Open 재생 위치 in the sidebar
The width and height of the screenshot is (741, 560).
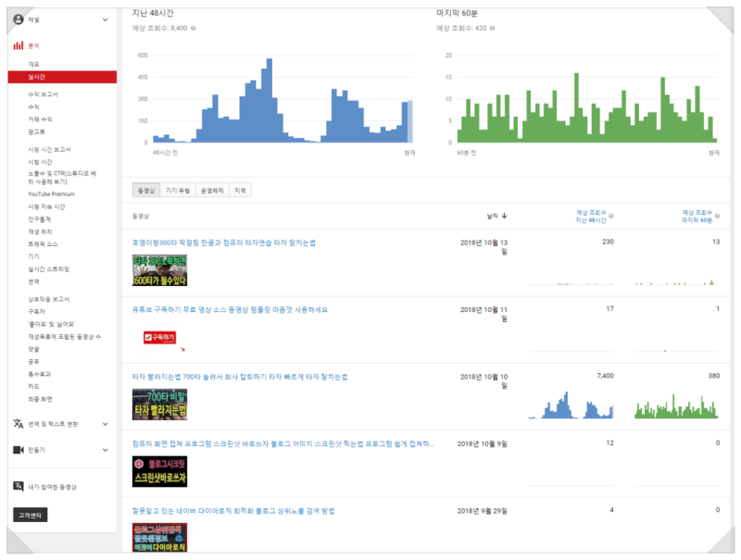(x=40, y=231)
